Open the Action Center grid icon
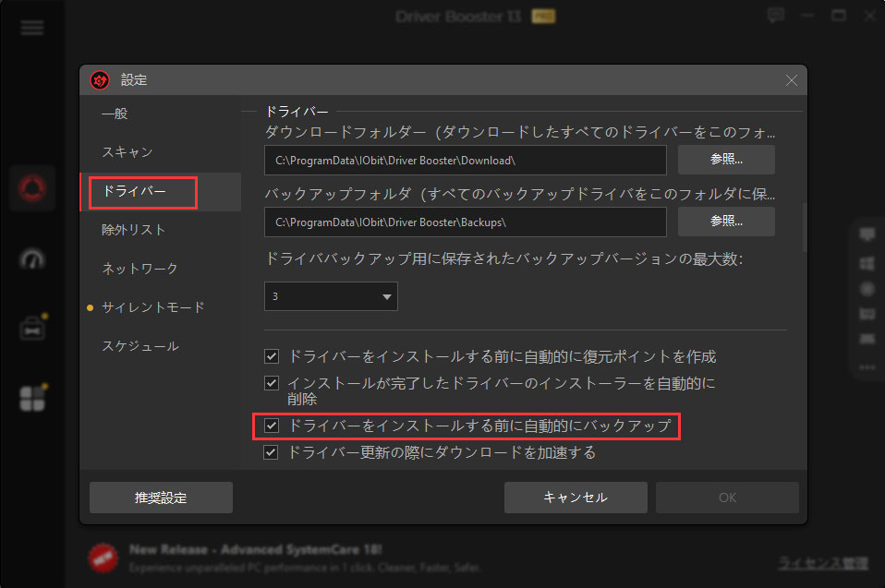Screen dimensions: 885x588 tap(32, 398)
